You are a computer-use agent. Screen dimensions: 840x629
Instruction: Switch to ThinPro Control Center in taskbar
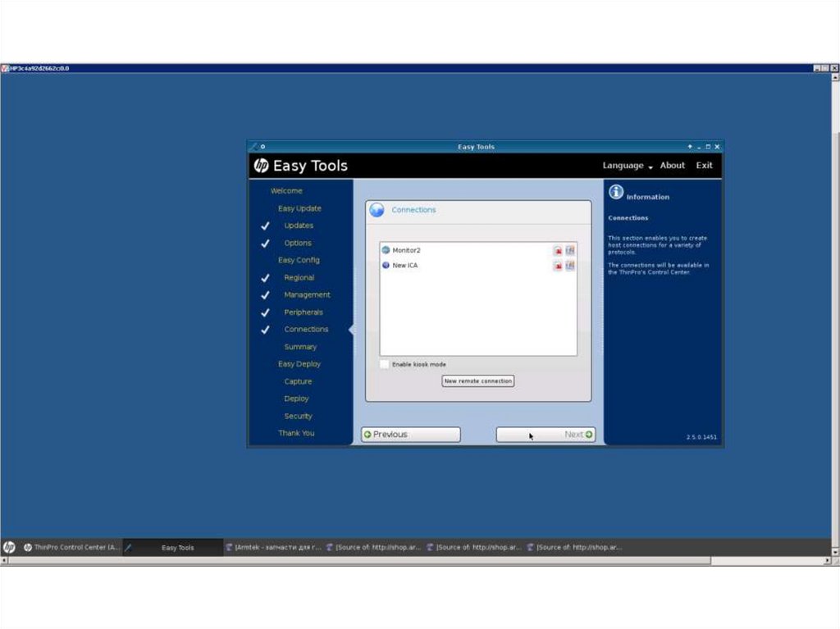(71, 547)
